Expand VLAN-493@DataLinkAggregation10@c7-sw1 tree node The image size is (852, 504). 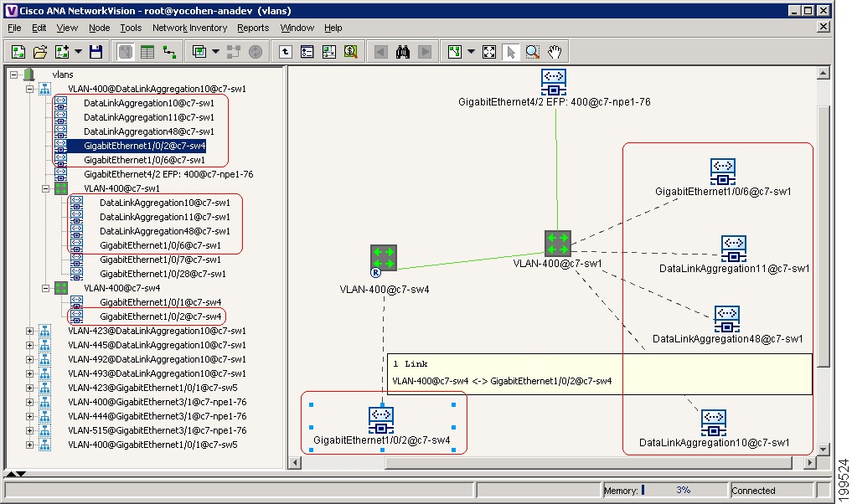[30, 373]
